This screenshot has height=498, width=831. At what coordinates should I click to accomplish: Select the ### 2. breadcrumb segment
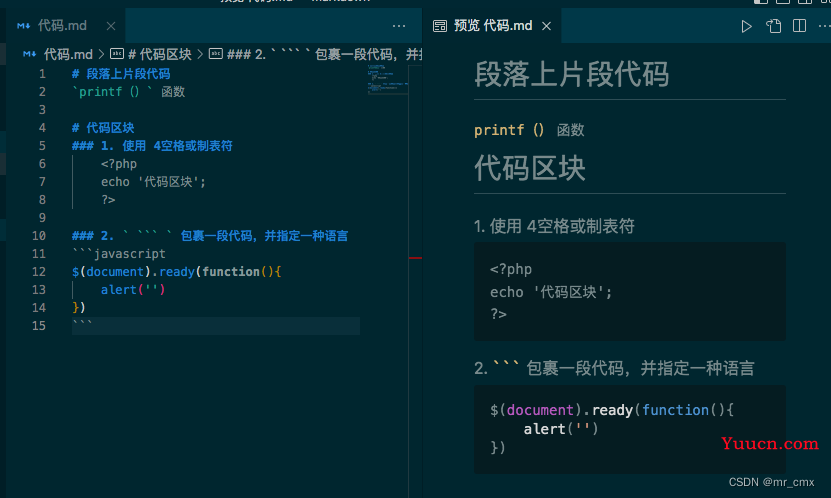pyautogui.click(x=323, y=55)
